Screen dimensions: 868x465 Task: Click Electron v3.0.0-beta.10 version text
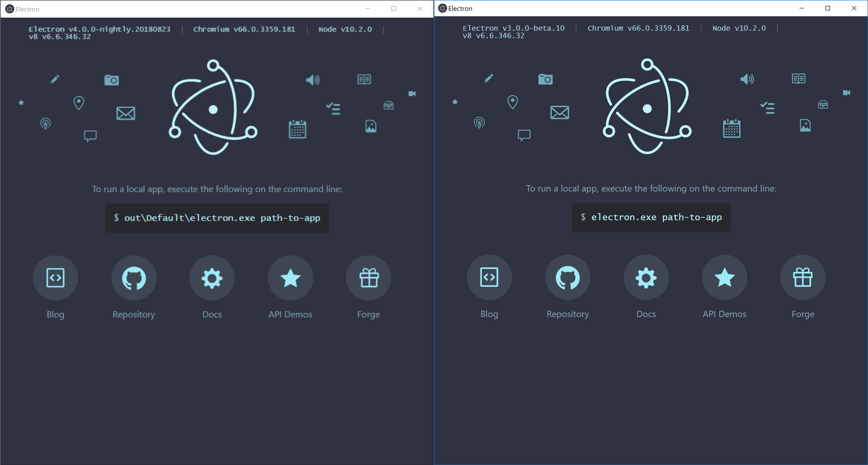click(x=514, y=28)
